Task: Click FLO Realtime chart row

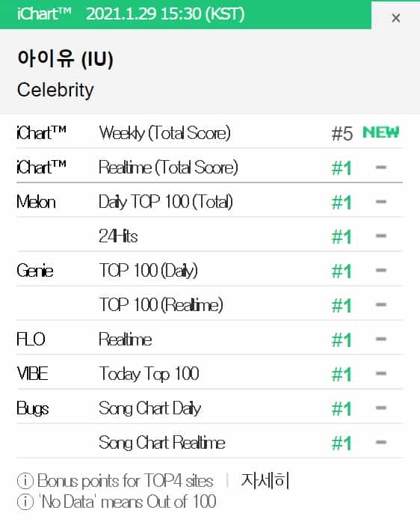Action: coord(209,339)
